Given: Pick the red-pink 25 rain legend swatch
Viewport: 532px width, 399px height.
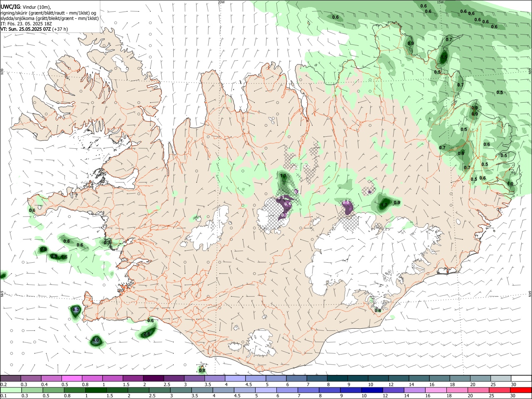Looking at the screenshot, I should (500, 390).
